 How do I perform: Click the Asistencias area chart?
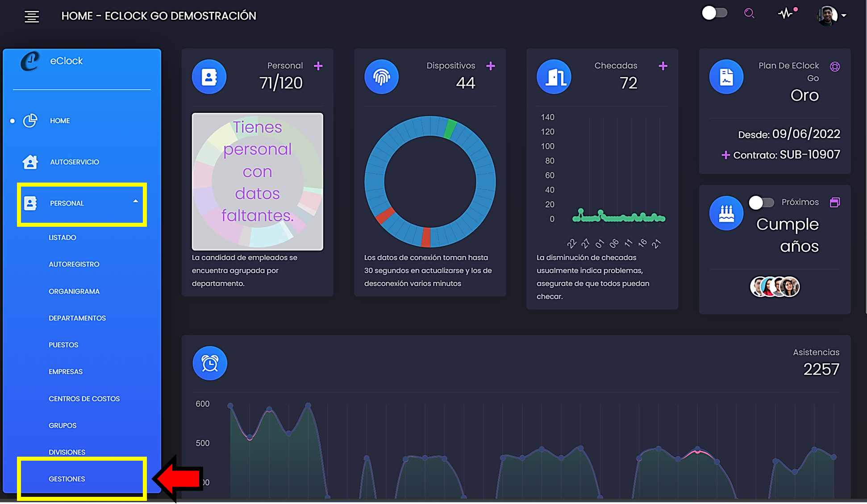point(516,449)
